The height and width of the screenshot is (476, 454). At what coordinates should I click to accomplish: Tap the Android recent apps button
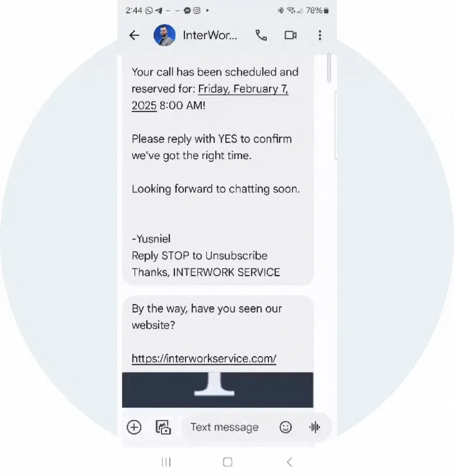point(166,463)
